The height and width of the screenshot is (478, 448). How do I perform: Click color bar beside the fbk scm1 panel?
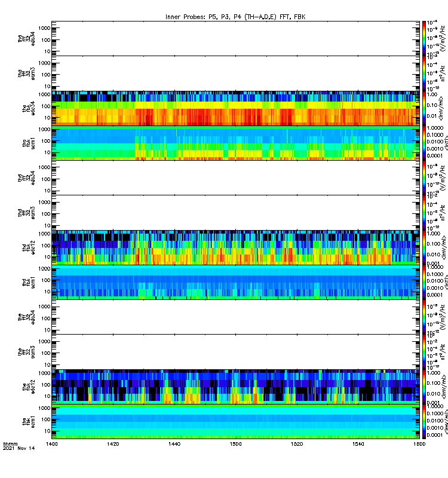tap(424, 421)
